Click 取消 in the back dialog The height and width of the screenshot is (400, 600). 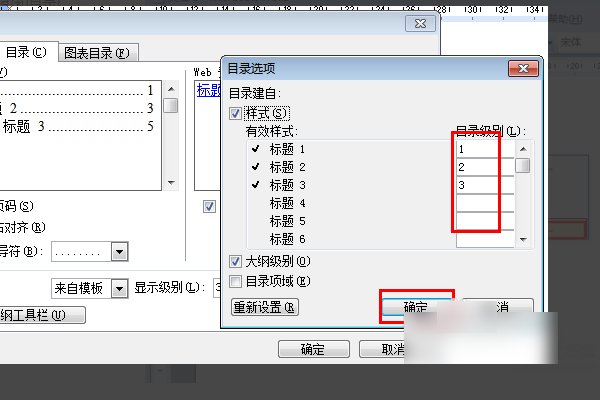pyautogui.click(x=383, y=349)
